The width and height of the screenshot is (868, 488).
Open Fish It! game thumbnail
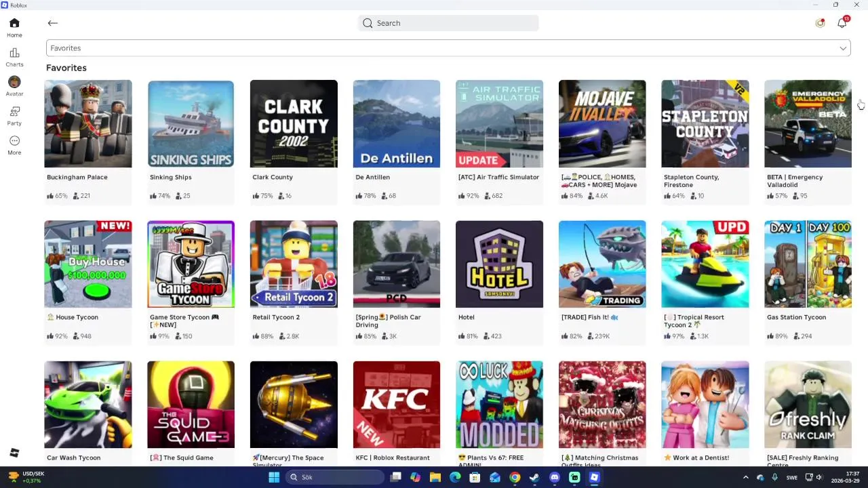pos(602,264)
